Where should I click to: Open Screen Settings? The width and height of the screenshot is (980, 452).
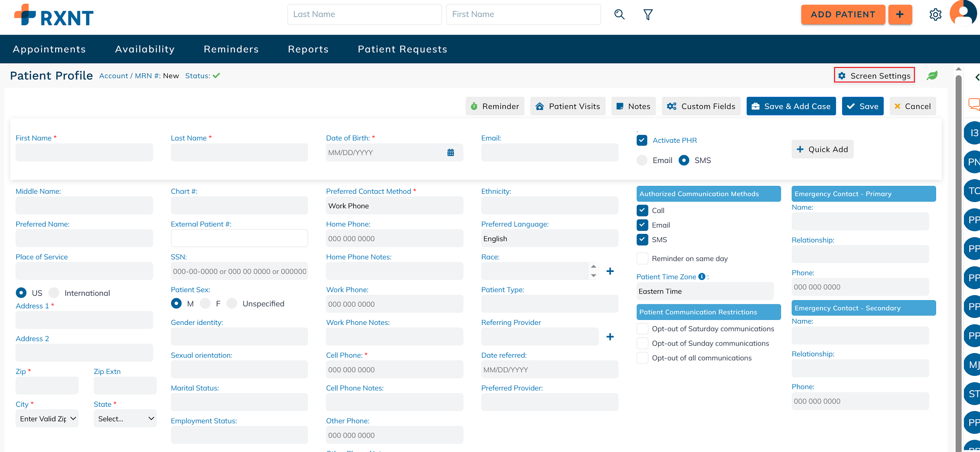(x=874, y=75)
